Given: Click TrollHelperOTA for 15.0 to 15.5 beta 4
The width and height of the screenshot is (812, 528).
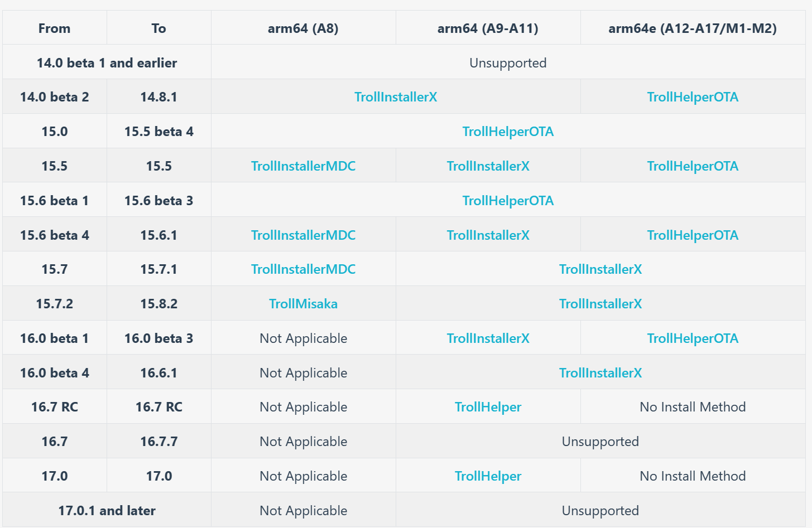Looking at the screenshot, I should coord(507,132).
